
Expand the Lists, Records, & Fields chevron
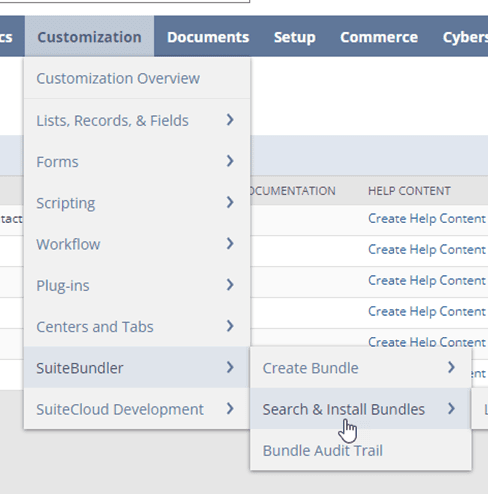point(230,120)
